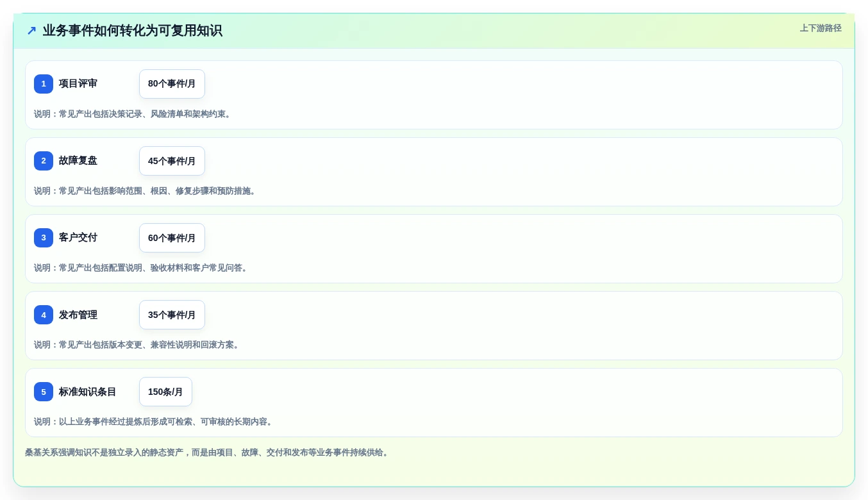Click step badge 5 for 标准知识条目
This screenshot has width=868, height=500.
coord(44,392)
